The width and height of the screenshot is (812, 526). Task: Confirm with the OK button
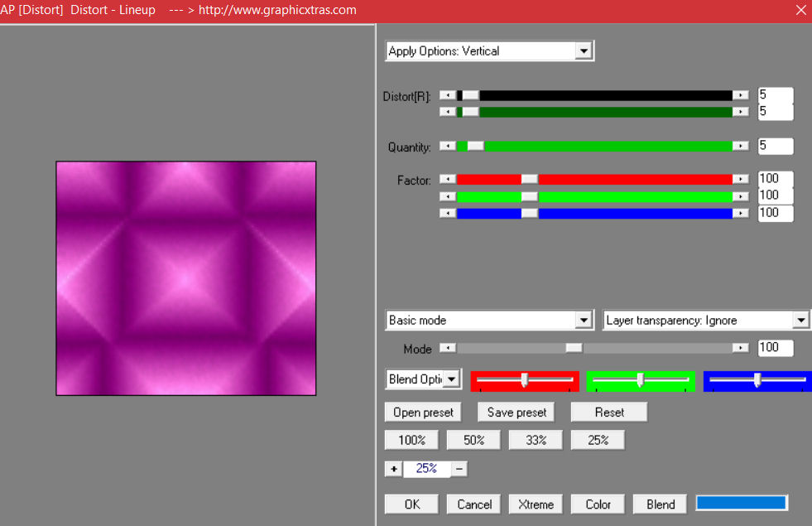coord(411,504)
